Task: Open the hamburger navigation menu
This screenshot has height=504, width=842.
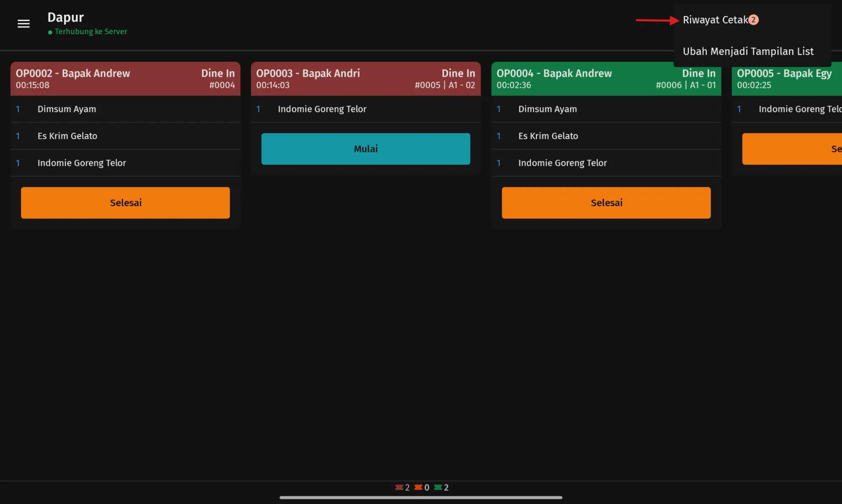Action: click(24, 24)
